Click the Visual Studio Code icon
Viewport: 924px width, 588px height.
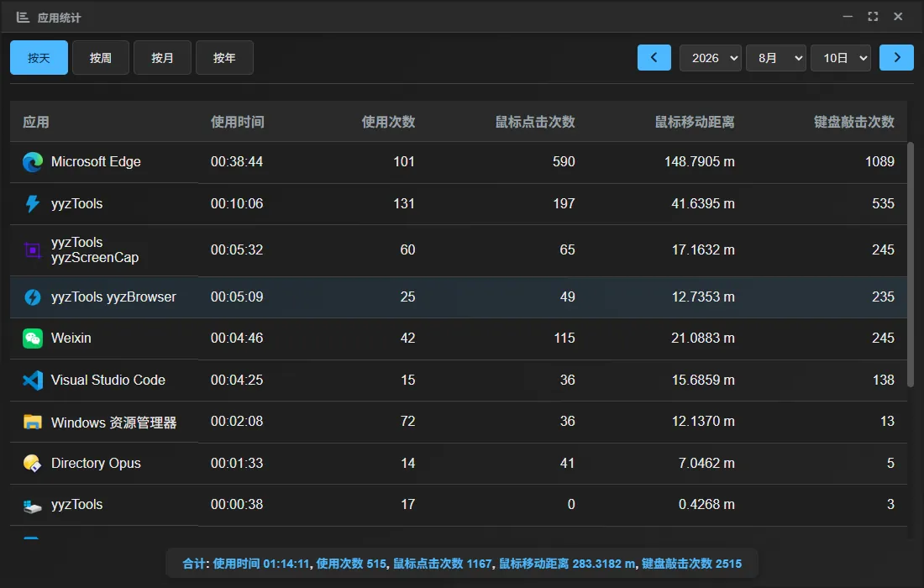(x=33, y=380)
